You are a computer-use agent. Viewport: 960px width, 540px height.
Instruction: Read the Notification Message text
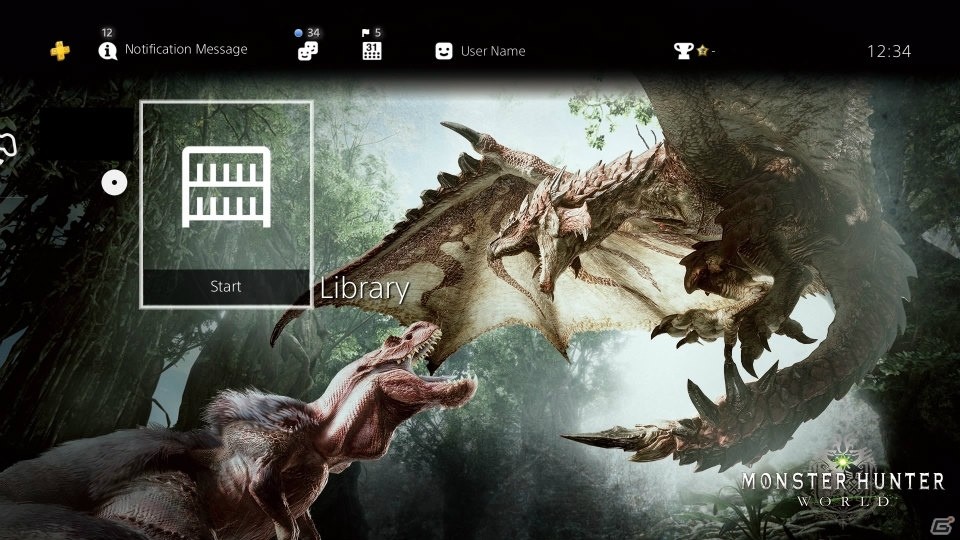186,49
